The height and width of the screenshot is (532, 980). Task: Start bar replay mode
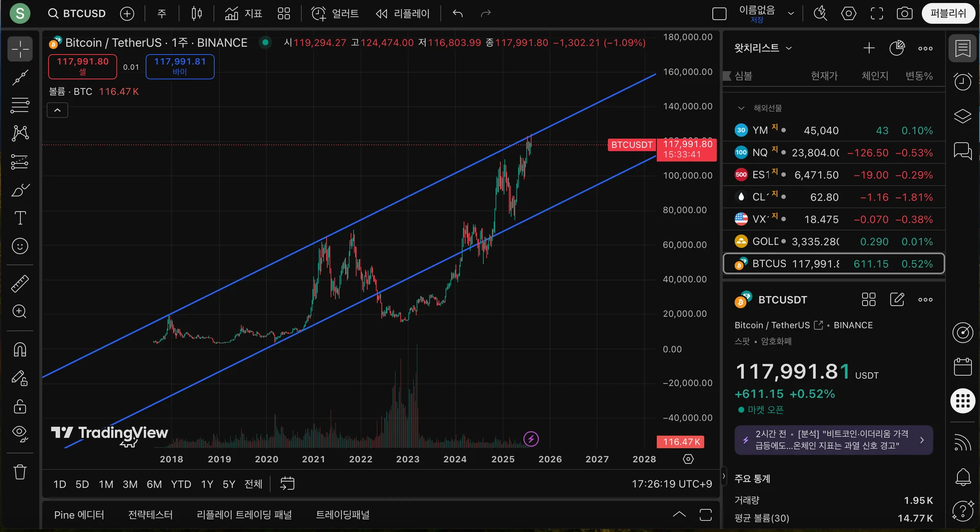point(403,14)
